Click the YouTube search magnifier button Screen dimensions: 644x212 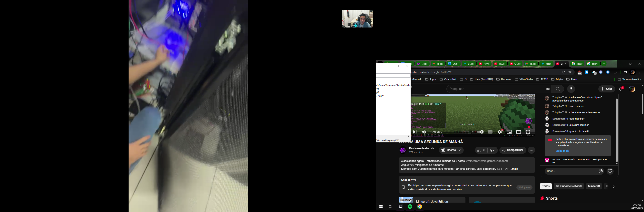click(558, 89)
